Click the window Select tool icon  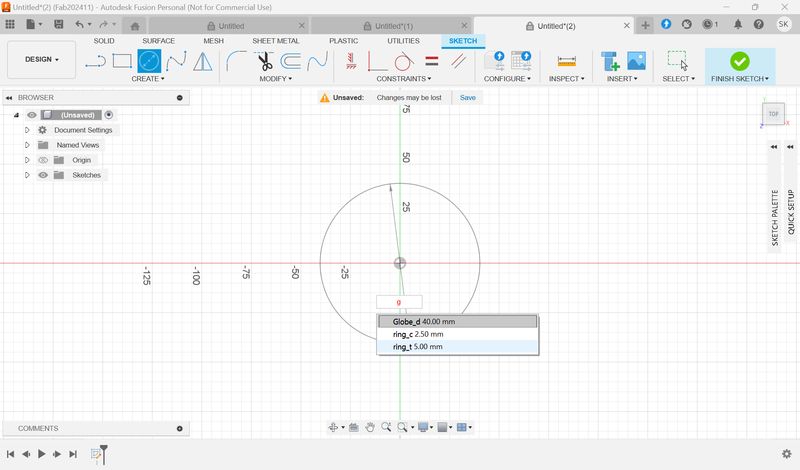[x=677, y=61]
